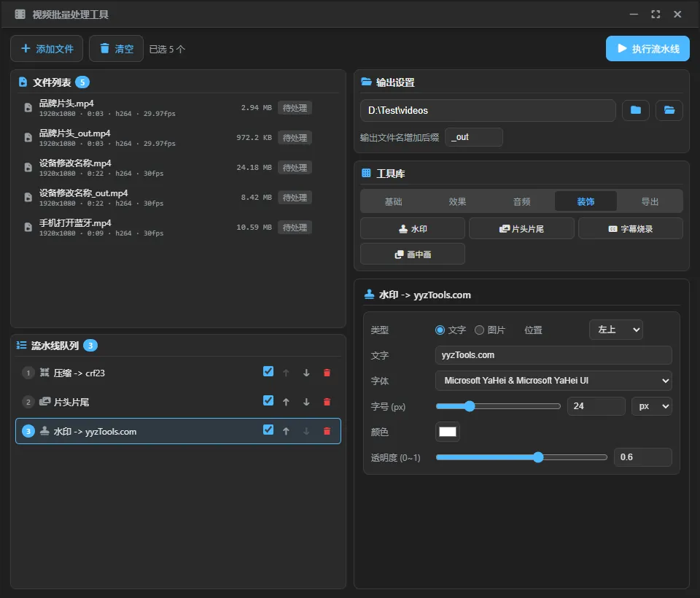Click file icon of 设备修改名称.mp4
Viewport: 700px width, 598px height.
tap(28, 168)
